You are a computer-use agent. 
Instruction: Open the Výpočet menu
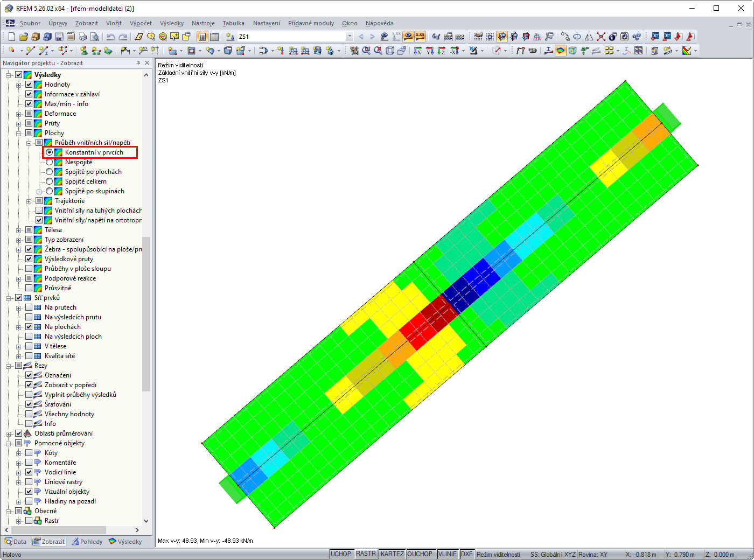pyautogui.click(x=141, y=23)
